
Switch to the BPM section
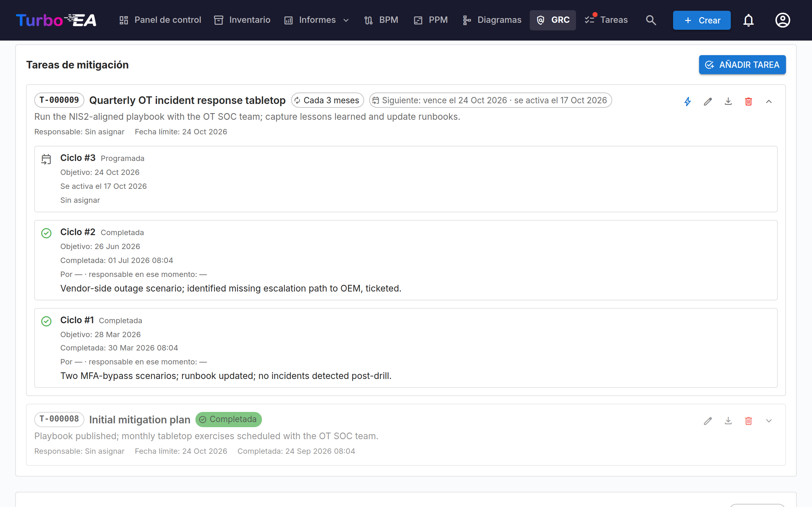click(x=382, y=20)
